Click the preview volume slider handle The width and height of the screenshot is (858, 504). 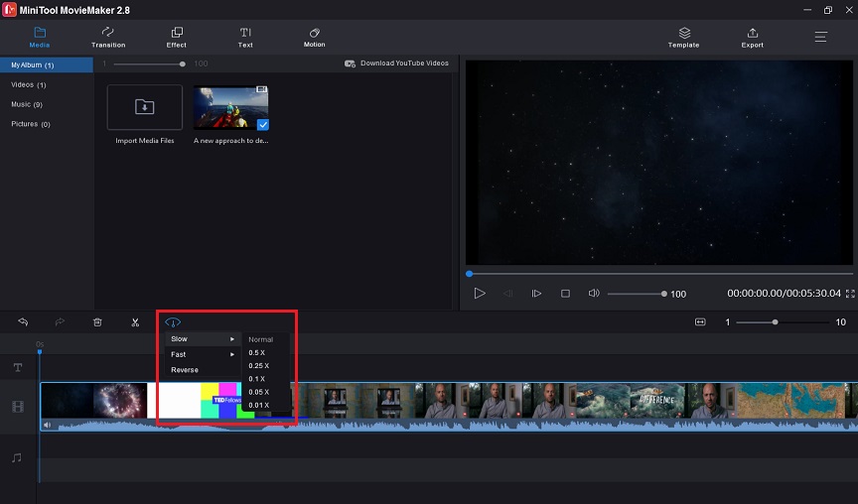pos(663,294)
